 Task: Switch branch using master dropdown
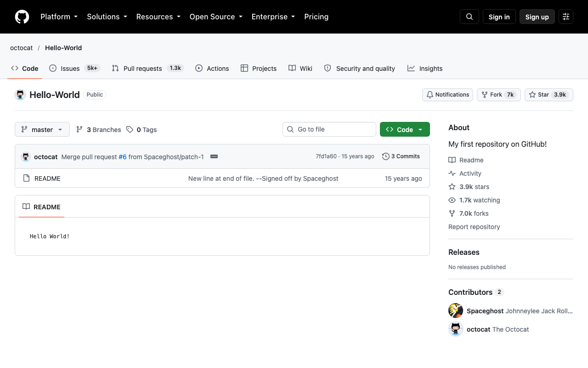click(x=42, y=129)
